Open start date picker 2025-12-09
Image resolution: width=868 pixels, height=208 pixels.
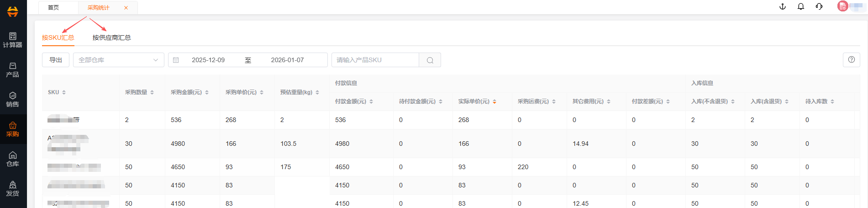pyautogui.click(x=208, y=60)
